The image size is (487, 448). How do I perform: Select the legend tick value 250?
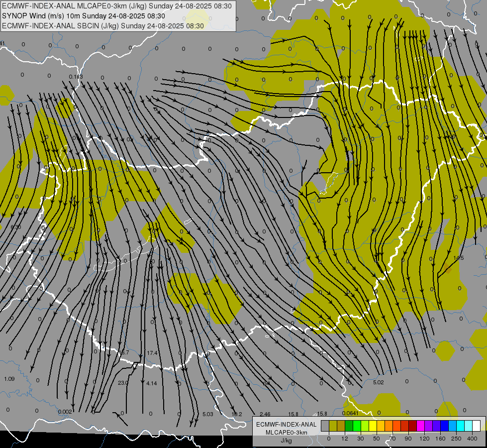(456, 439)
